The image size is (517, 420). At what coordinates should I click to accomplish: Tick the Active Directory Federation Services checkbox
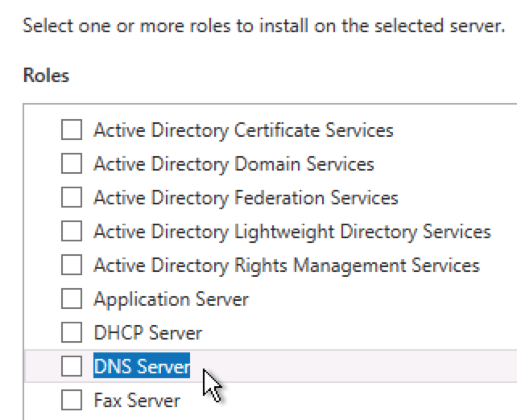click(x=72, y=197)
